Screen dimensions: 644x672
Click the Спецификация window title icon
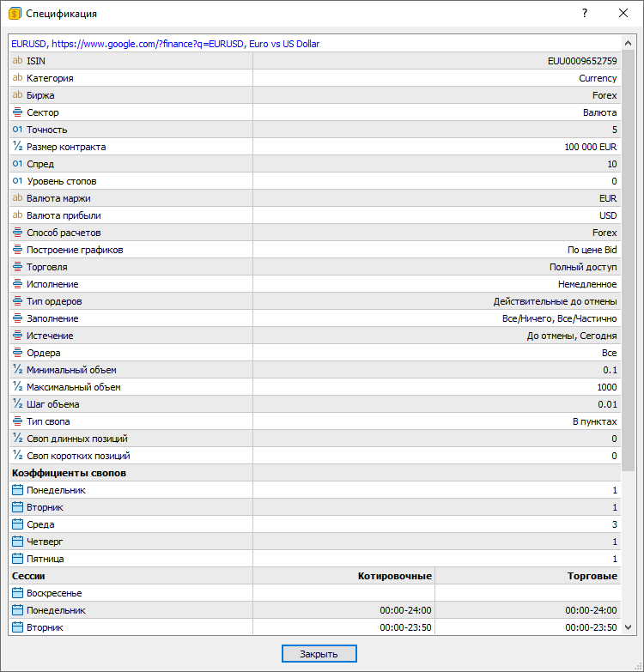pos(15,14)
